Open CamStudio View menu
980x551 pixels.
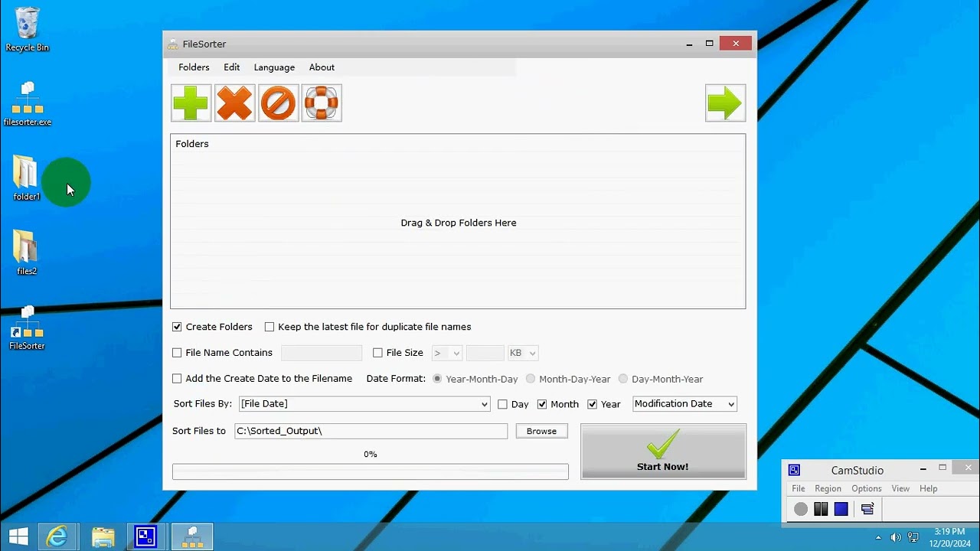point(900,488)
